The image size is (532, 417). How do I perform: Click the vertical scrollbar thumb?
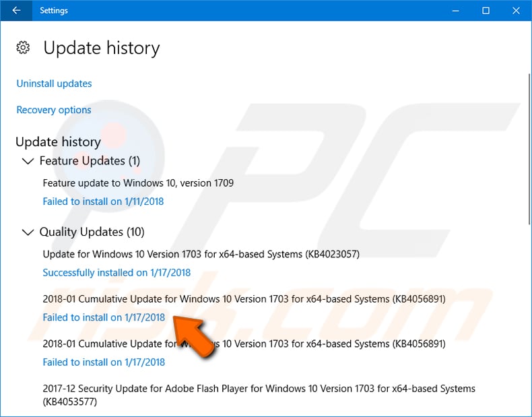529,149
